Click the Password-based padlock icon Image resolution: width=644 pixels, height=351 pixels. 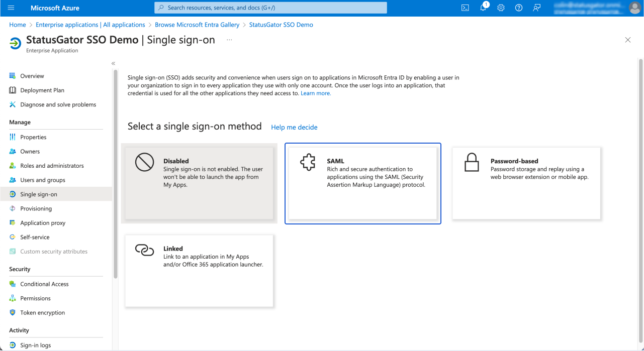472,162
